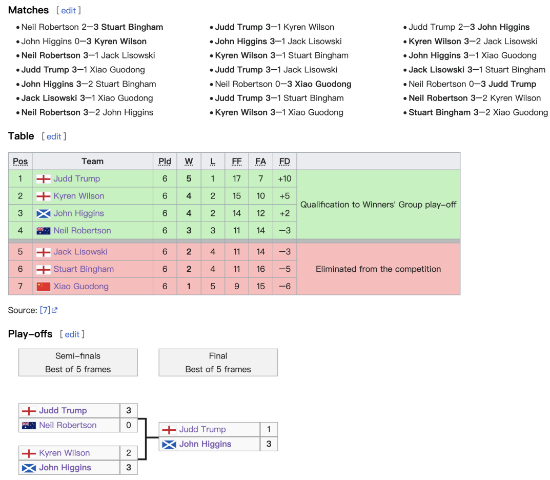The width and height of the screenshot is (550, 480).
Task: Click the England flag beside Kyren Wilson in semi-final
Action: (x=29, y=453)
